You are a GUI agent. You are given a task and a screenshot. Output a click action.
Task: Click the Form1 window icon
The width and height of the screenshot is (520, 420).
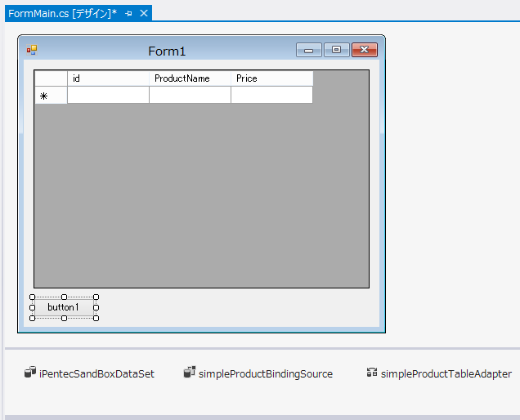(32, 50)
